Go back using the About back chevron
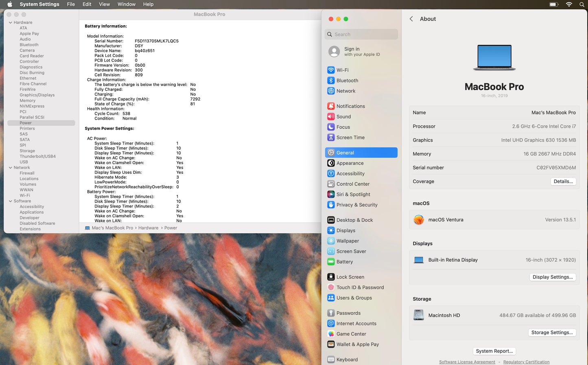 [x=411, y=19]
